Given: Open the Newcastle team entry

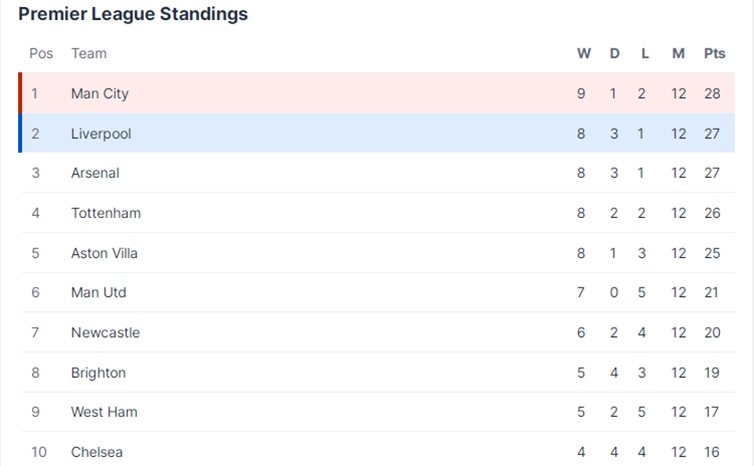Looking at the screenshot, I should click(x=105, y=332).
